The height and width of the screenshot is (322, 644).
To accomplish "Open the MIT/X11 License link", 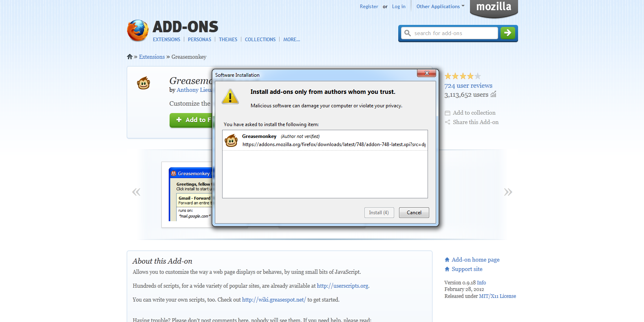I will tap(497, 296).
